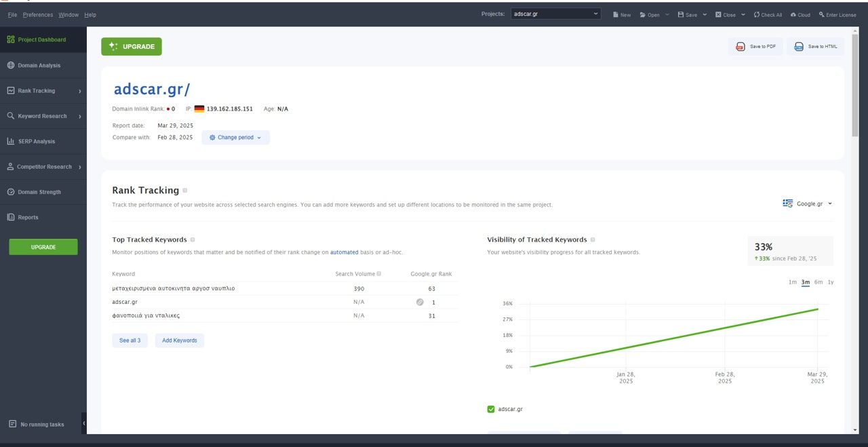Switch chart range to 6m
Viewport: 868px width, 447px height.
818,282
